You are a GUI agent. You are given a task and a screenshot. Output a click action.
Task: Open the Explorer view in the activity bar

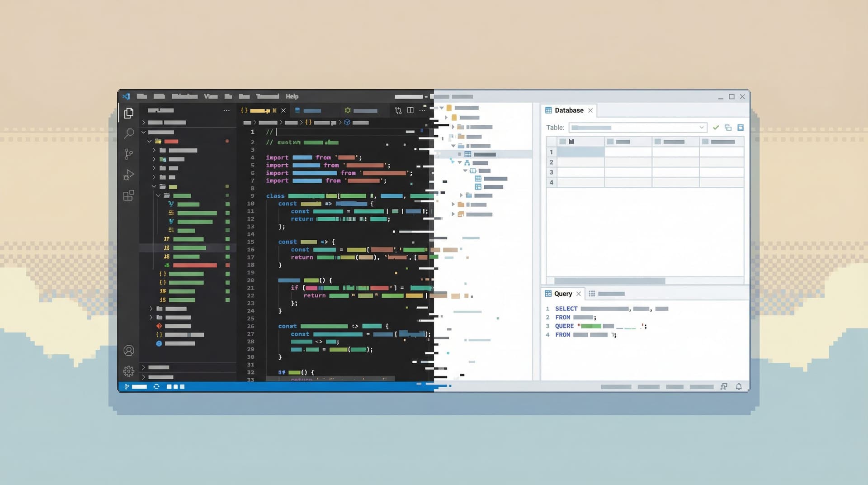coord(129,113)
